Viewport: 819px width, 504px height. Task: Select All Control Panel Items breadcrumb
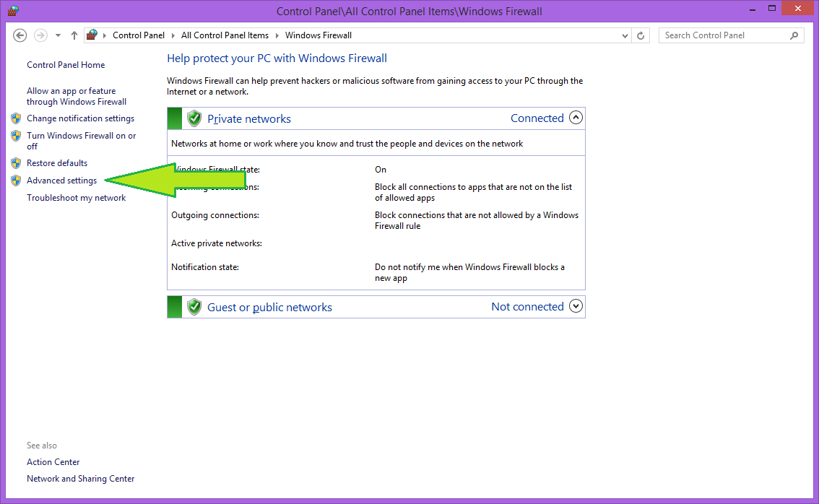click(225, 35)
